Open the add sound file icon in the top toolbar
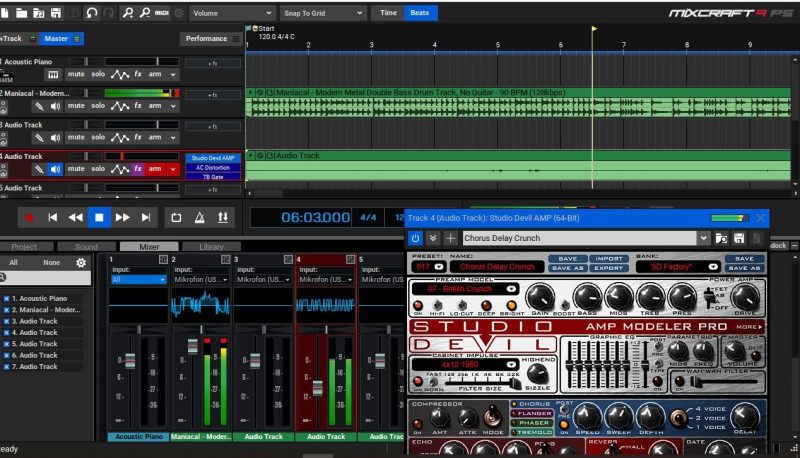 click(x=39, y=13)
